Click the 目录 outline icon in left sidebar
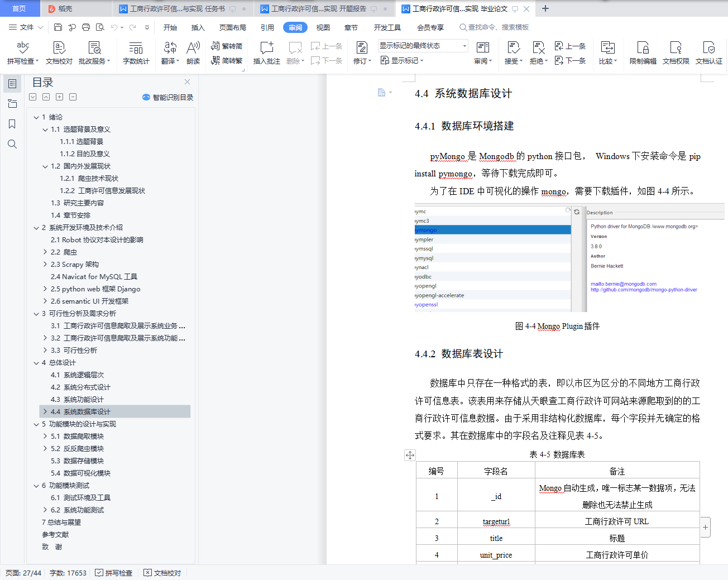 pos(12,84)
